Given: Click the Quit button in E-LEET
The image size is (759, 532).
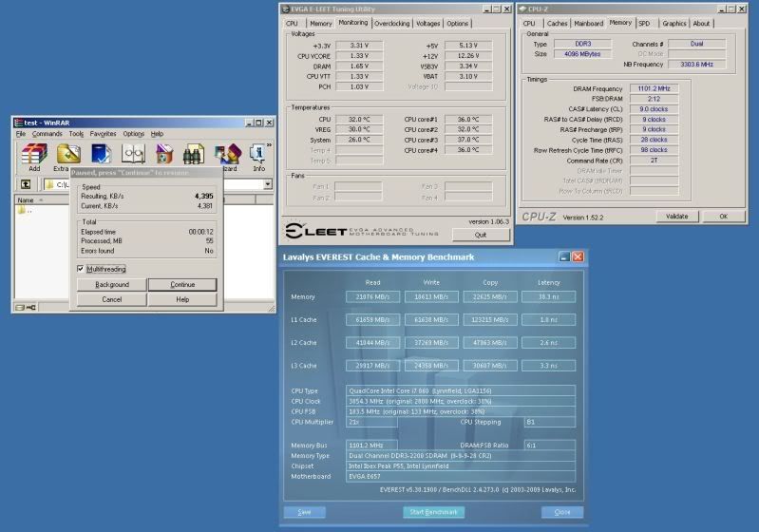Looking at the screenshot, I should click(481, 235).
